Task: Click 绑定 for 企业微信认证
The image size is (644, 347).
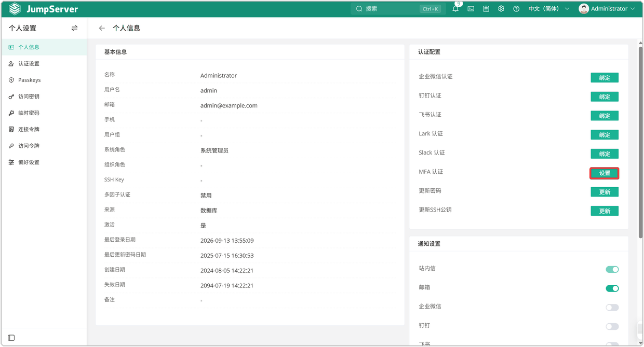Action: (x=605, y=78)
